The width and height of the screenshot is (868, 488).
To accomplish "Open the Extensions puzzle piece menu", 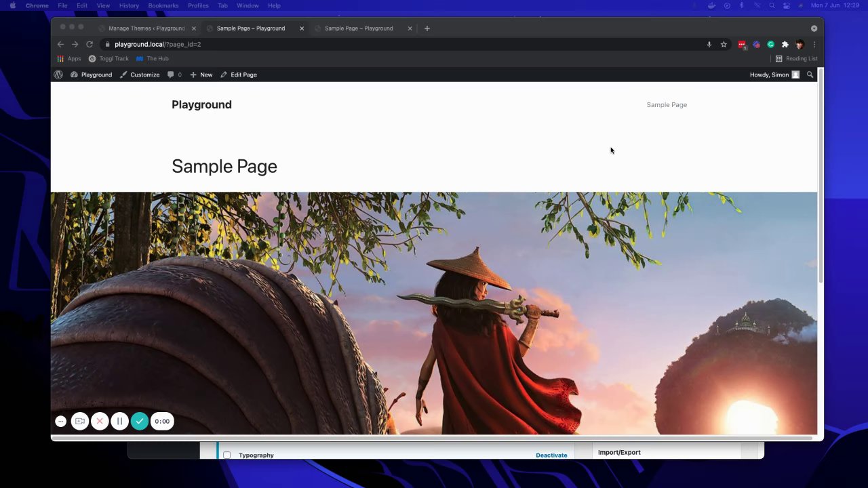I will tap(785, 44).
